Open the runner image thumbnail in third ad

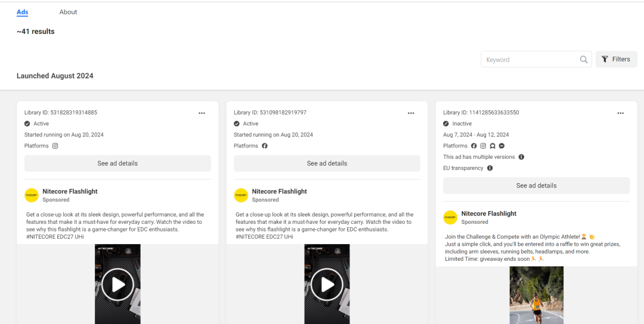tap(536, 295)
